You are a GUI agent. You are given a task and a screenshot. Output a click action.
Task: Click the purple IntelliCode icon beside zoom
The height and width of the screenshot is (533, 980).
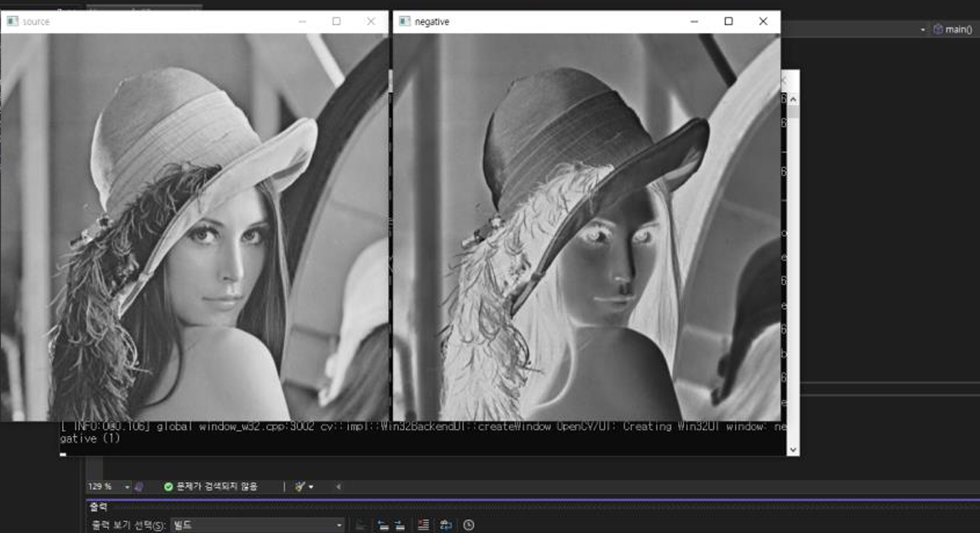140,487
